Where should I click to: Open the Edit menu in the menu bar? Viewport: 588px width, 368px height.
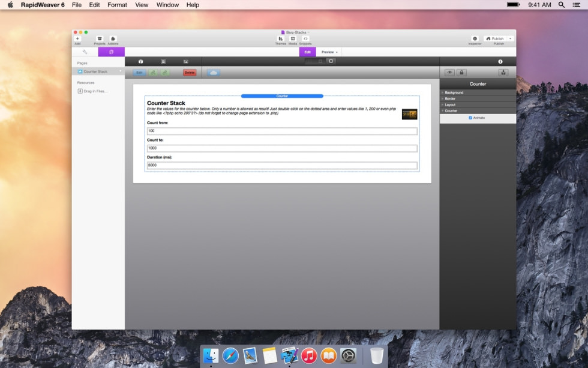click(x=95, y=5)
